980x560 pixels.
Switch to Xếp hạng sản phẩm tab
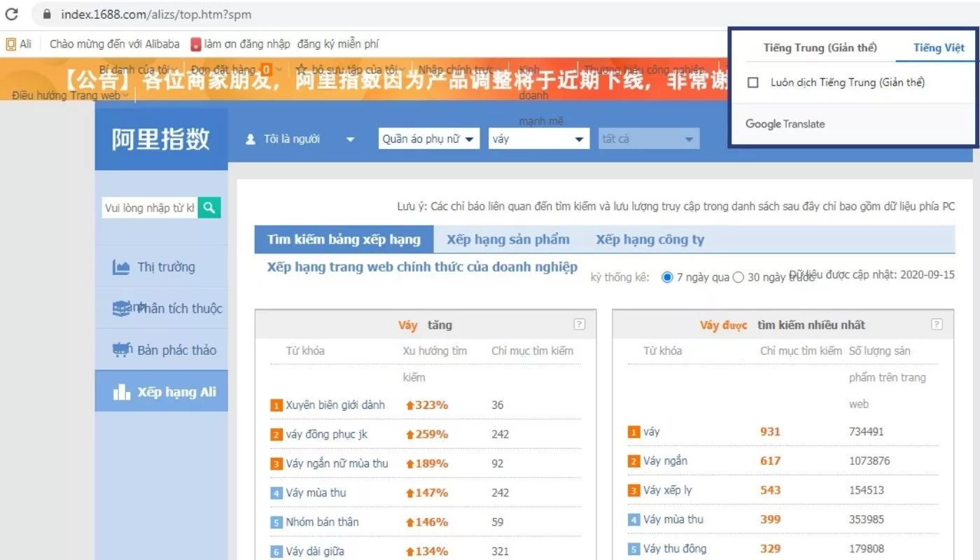(508, 239)
